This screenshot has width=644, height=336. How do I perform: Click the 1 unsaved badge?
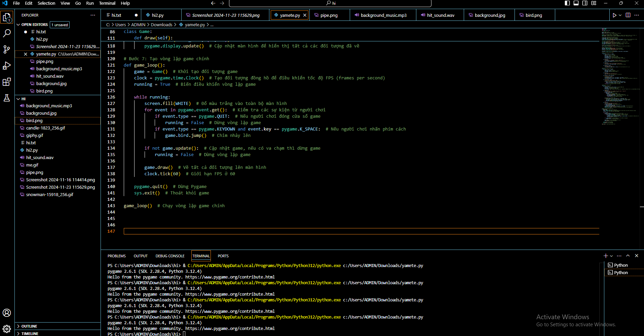coord(60,25)
